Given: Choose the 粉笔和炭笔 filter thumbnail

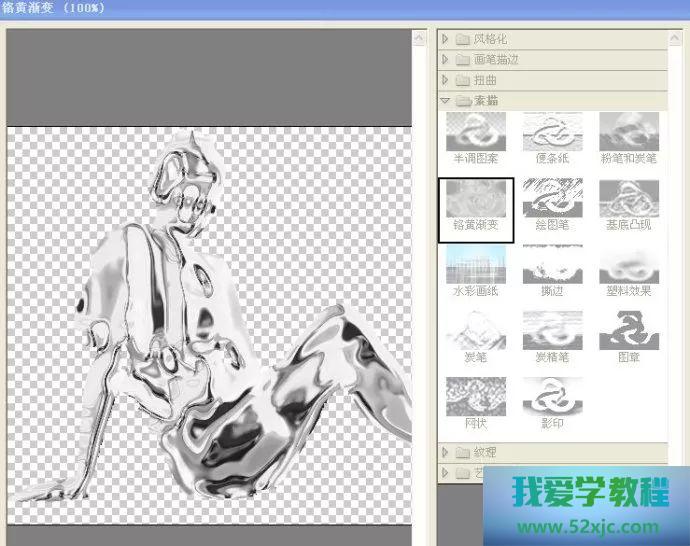Looking at the screenshot, I should (x=628, y=132).
